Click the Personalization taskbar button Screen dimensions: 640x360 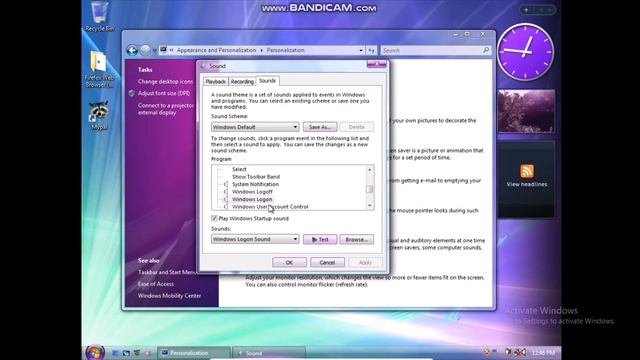pyautogui.click(x=194, y=353)
